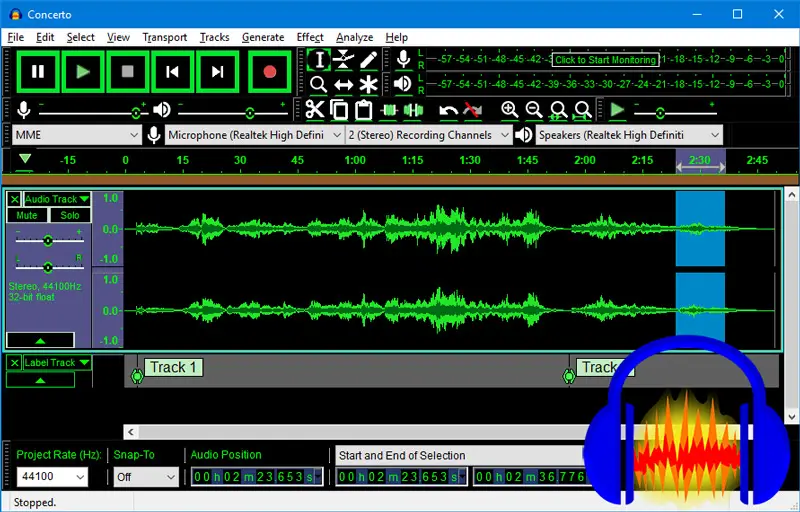Click the selection start time field
The width and height of the screenshot is (800, 512).
pos(402,477)
